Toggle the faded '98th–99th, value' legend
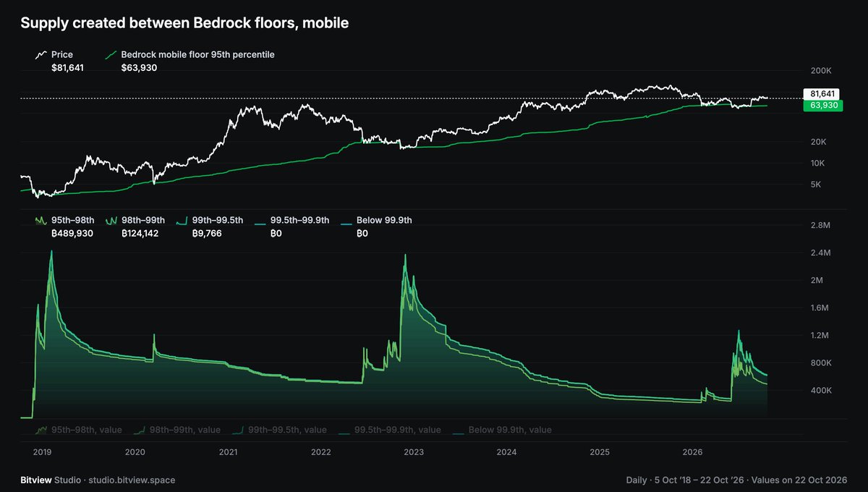Screen dimensions: 868x492 tap(184, 430)
